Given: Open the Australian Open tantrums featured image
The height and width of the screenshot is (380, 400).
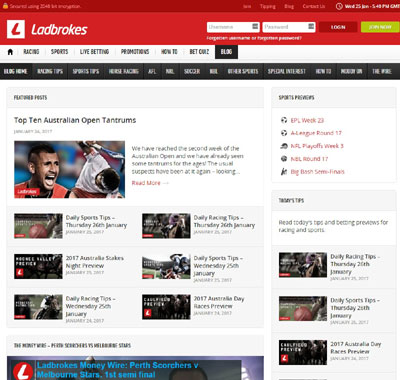Looking at the screenshot, I should (x=69, y=169).
